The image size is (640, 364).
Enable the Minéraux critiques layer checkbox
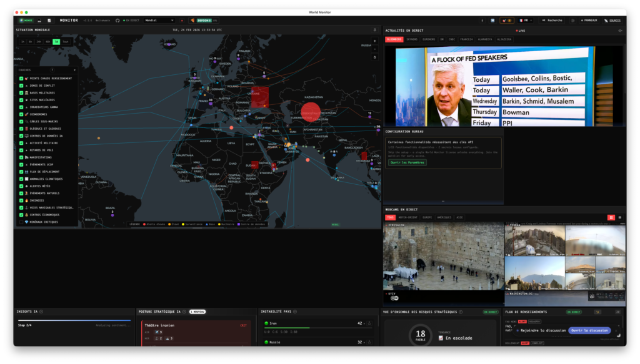(x=21, y=222)
